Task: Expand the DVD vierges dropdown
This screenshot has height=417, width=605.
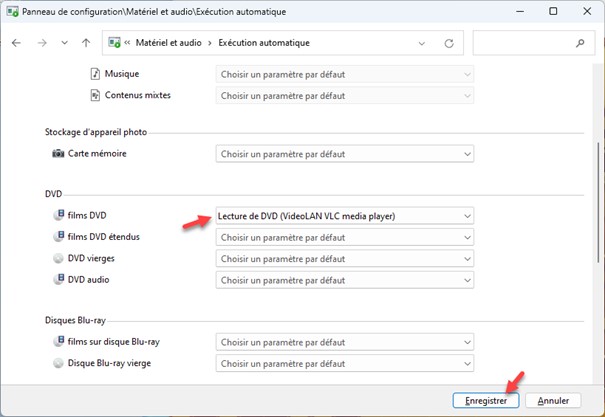Action: coord(344,258)
